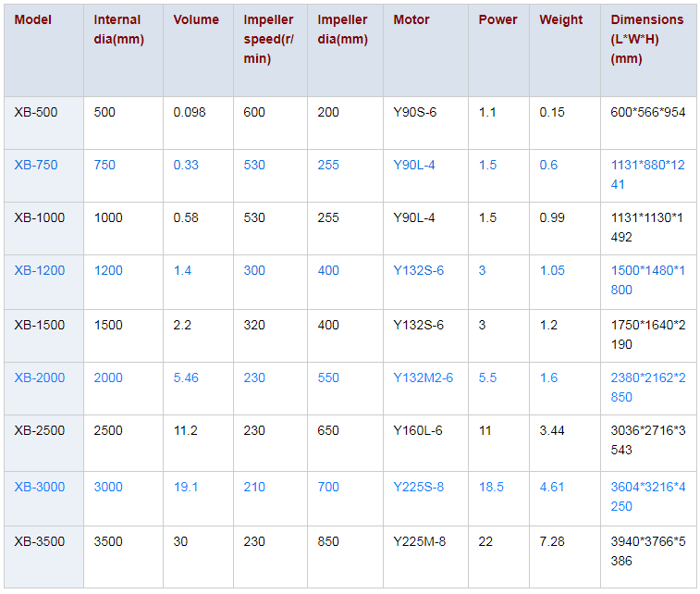Click volume value 19.1
Screen dimensions: 700x594
coord(185,487)
